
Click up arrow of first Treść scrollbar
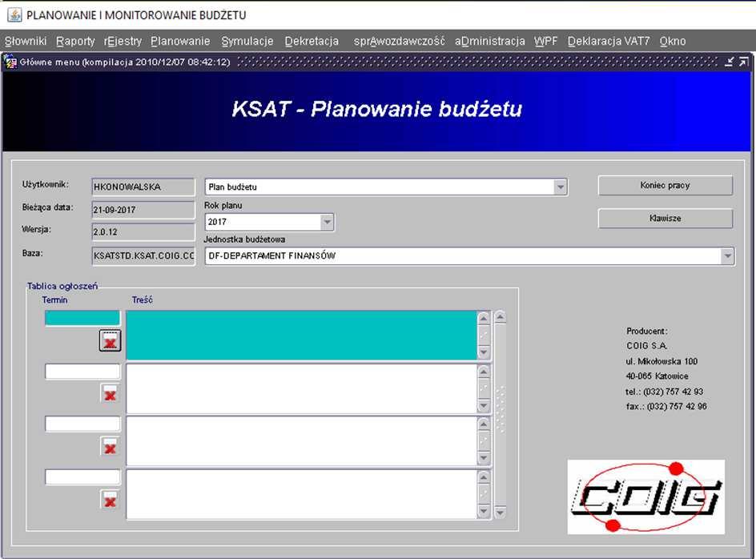click(484, 318)
